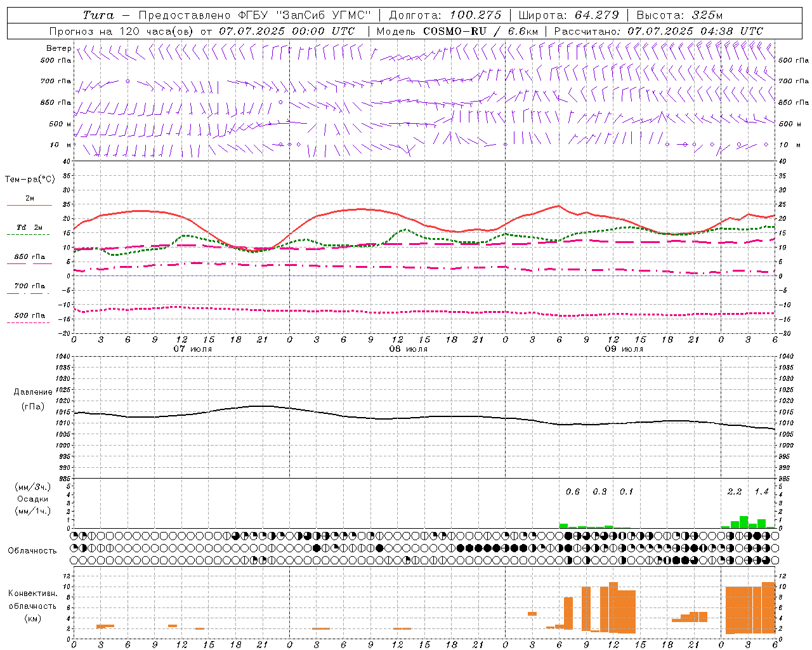The image size is (812, 650).
Task: Click the Давление panel label
Action: click(33, 392)
